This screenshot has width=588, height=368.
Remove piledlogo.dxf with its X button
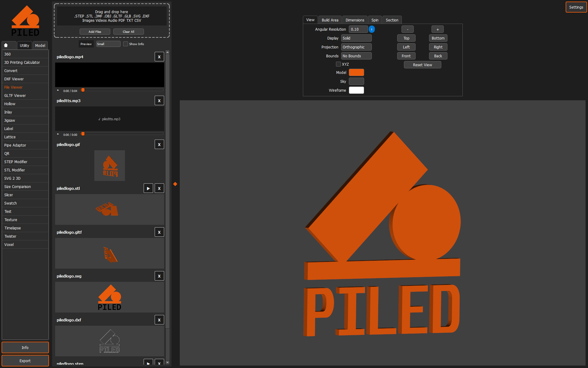click(159, 320)
